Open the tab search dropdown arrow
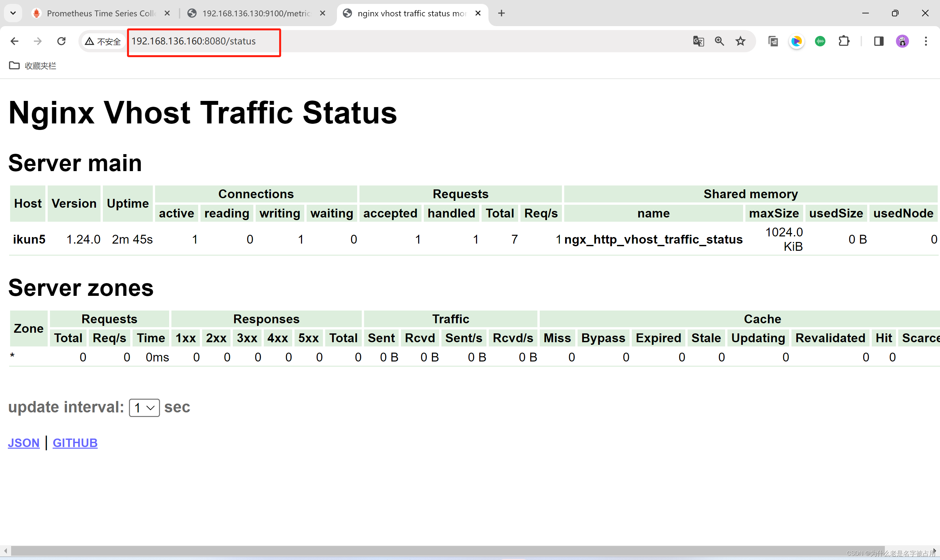 [x=13, y=13]
